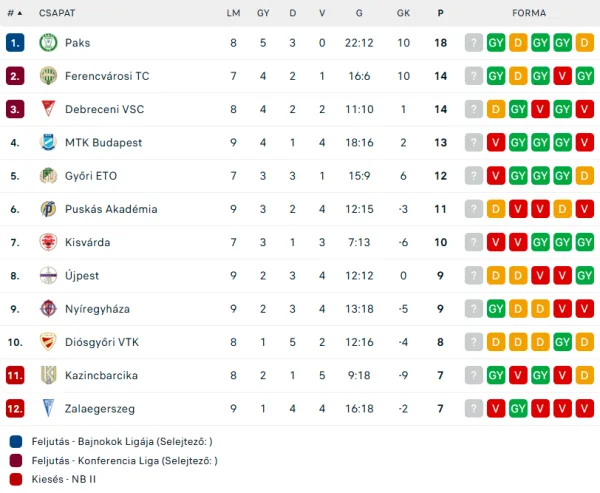Click Paks's grey question mark next-match badge
Image resolution: width=600 pixels, height=493 pixels.
tap(474, 43)
